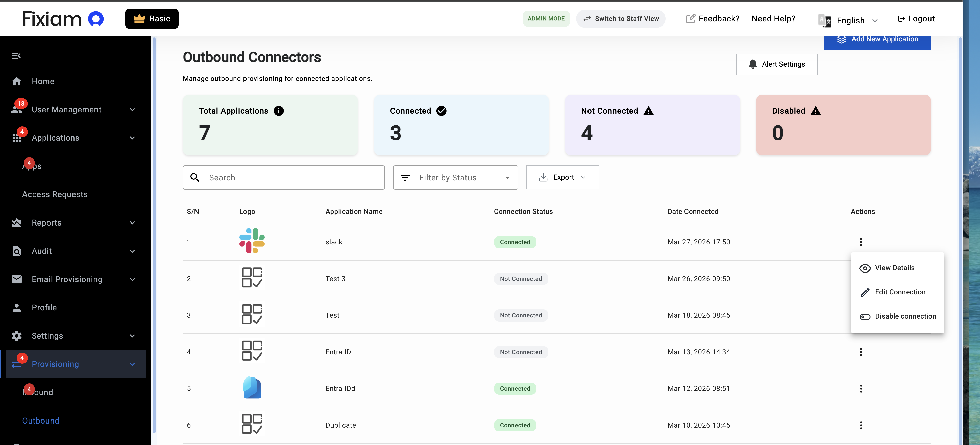The width and height of the screenshot is (980, 445).
Task: Open Access Requests in sidebar
Action: point(55,194)
